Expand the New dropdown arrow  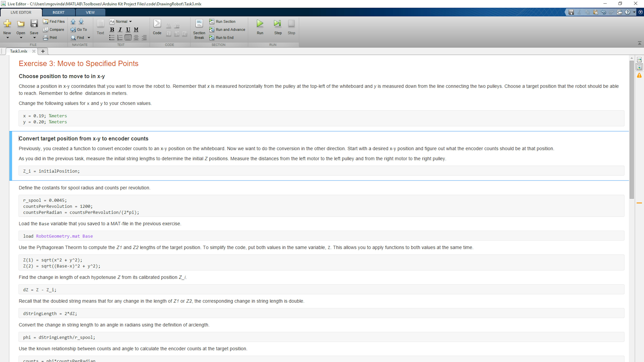pyautogui.click(x=8, y=38)
